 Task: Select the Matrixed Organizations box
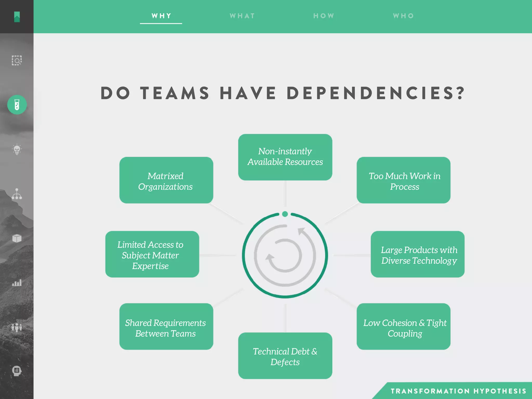point(166,180)
